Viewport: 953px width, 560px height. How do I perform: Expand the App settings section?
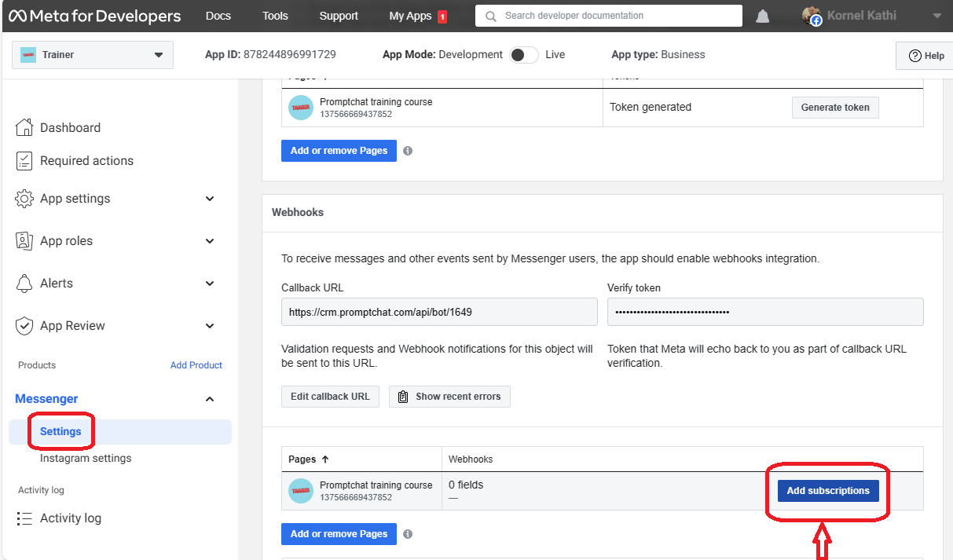tap(210, 199)
